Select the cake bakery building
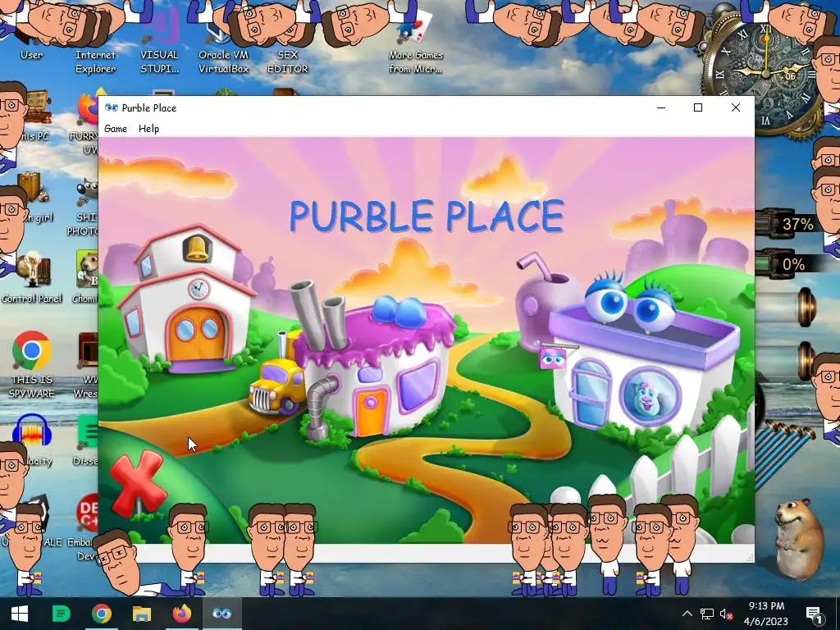This screenshot has width=840, height=630. 375,364
